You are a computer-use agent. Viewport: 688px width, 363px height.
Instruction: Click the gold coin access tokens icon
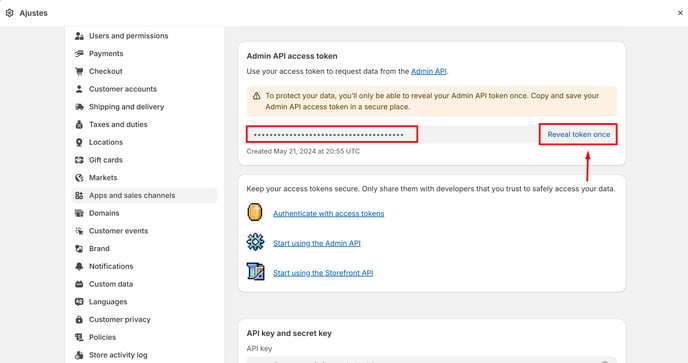coord(255,212)
